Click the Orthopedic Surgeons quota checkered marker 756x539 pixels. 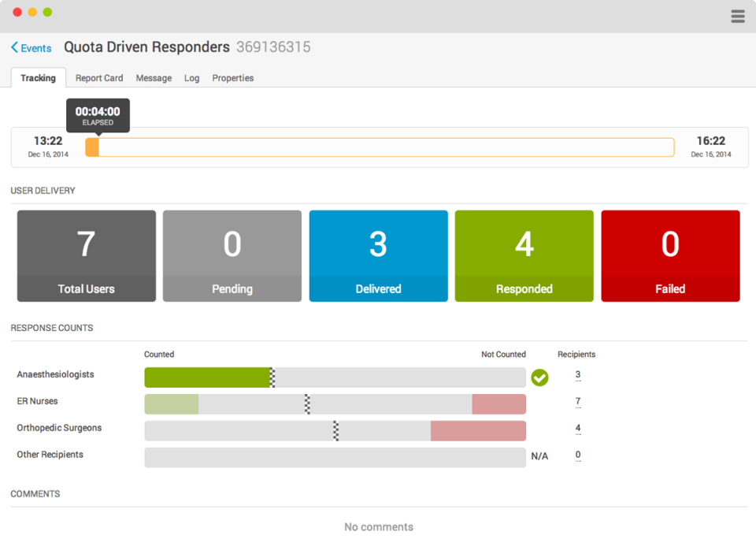coord(336,430)
